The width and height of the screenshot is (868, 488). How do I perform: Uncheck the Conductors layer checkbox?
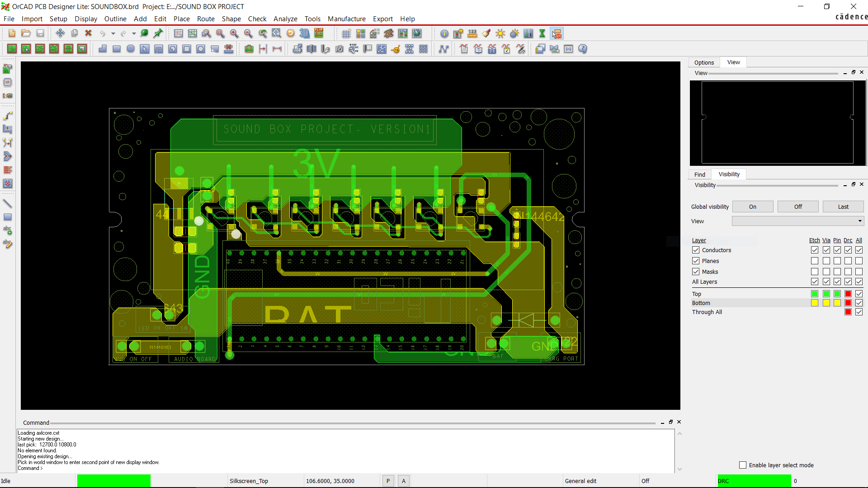pyautogui.click(x=696, y=250)
